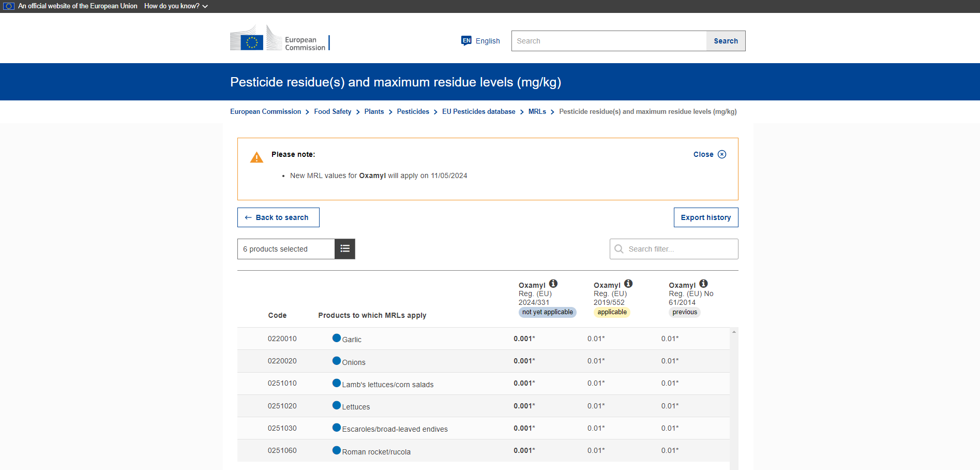Click Lamb's lettuces/corn salads product name
Image resolution: width=980 pixels, height=470 pixels.
click(387, 385)
